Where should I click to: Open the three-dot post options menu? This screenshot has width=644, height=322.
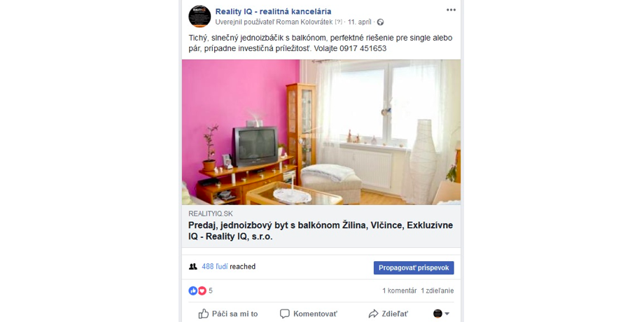(451, 10)
